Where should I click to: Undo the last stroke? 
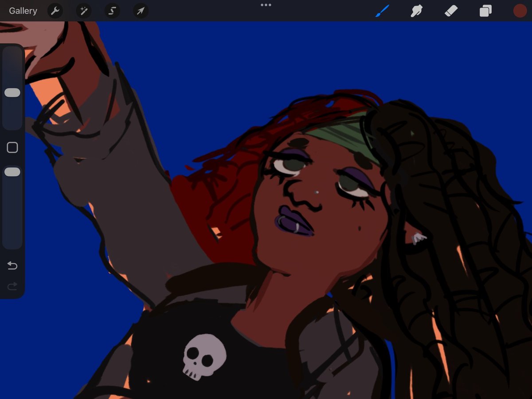(12, 266)
